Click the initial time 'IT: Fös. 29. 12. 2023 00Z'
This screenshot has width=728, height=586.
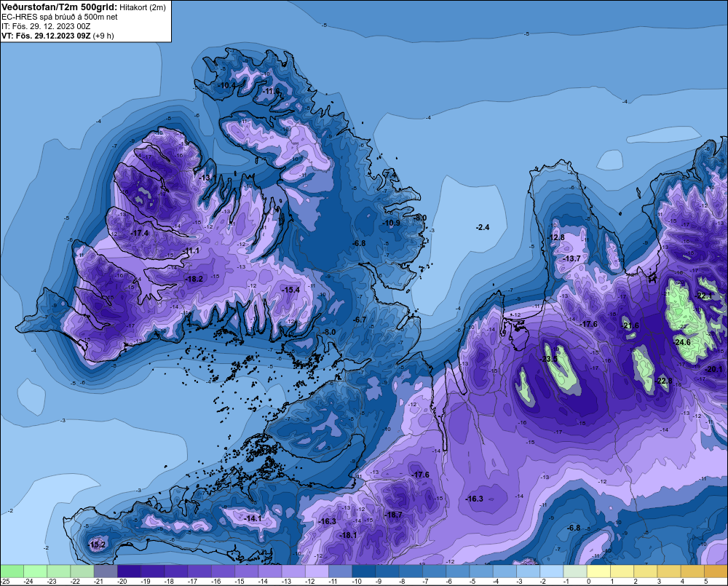[46, 26]
